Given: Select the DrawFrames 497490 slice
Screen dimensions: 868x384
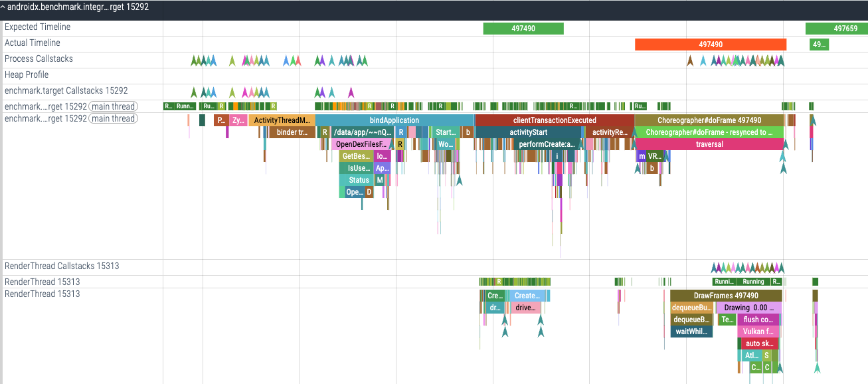Looking at the screenshot, I should (x=725, y=296).
